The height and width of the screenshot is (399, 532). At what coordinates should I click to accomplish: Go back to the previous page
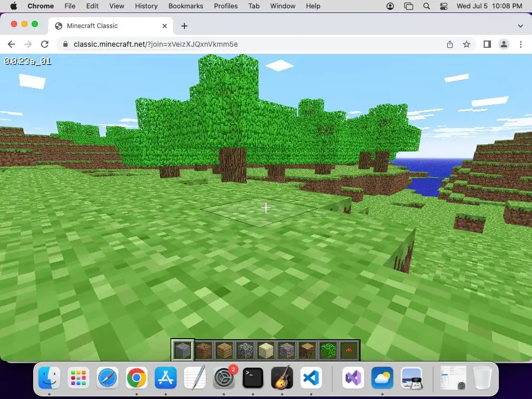pos(11,44)
